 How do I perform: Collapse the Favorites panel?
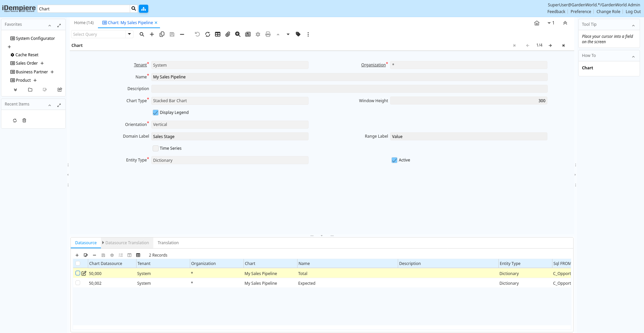pyautogui.click(x=50, y=25)
